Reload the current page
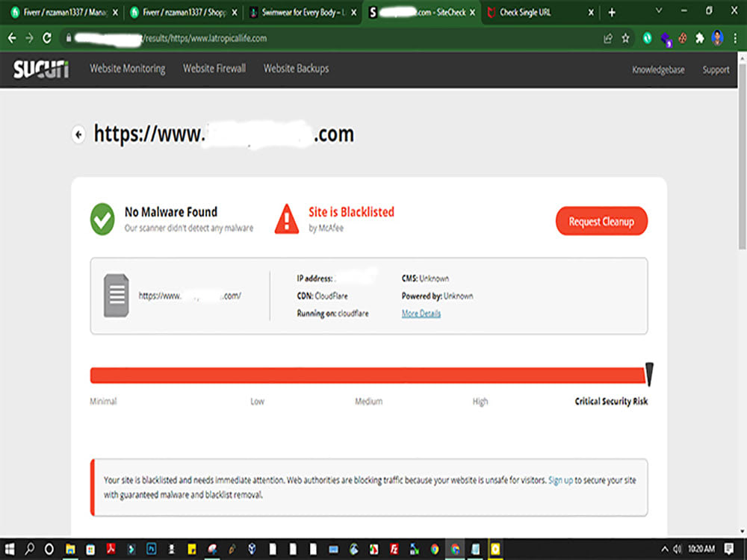 pos(46,38)
